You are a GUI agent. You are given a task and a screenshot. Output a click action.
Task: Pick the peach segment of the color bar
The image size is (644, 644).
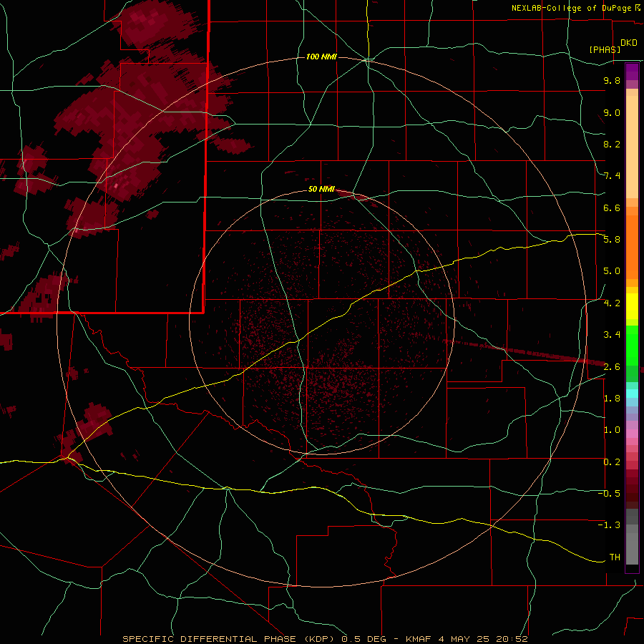click(x=632, y=144)
